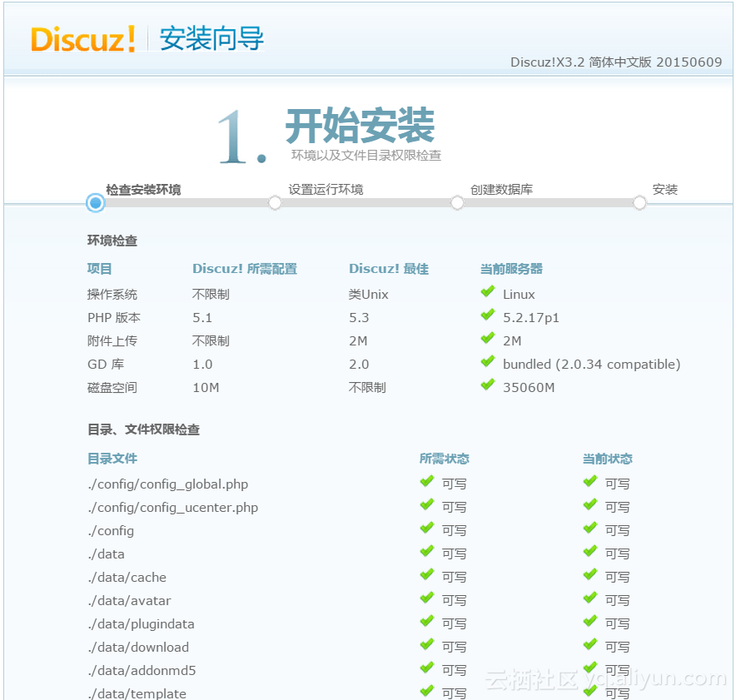Click the 磁盘空间 row label
Image resolution: width=736 pixels, height=700 pixels.
[x=112, y=388]
